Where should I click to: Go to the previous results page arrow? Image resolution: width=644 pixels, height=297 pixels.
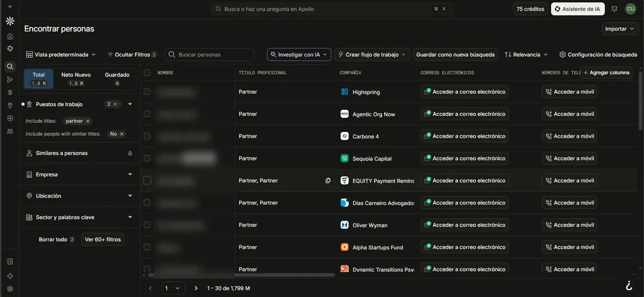150,288
